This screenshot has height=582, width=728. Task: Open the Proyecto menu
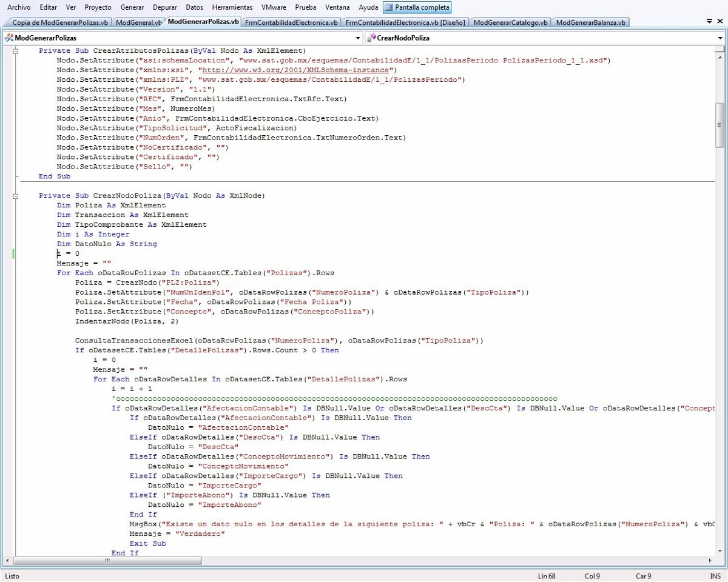click(98, 7)
